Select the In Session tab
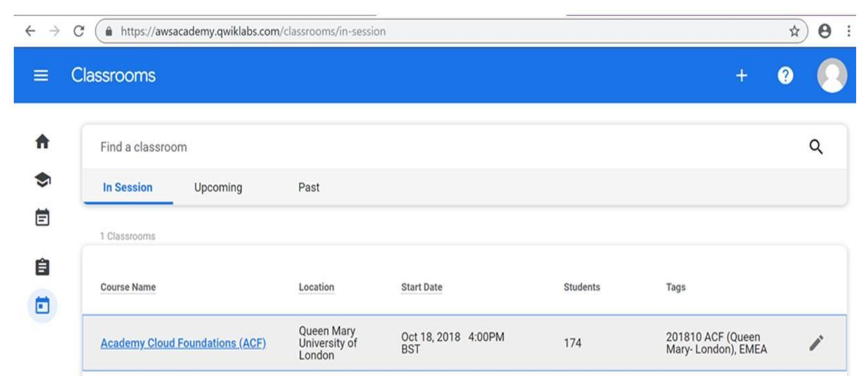 tap(128, 187)
